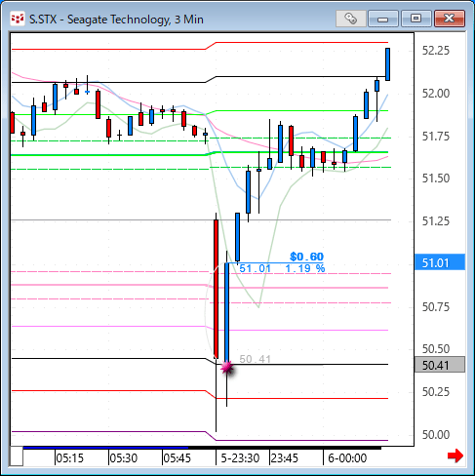Click the 6-00:00 time axis label
Viewport: 475px width, 476px height.
pos(347,458)
